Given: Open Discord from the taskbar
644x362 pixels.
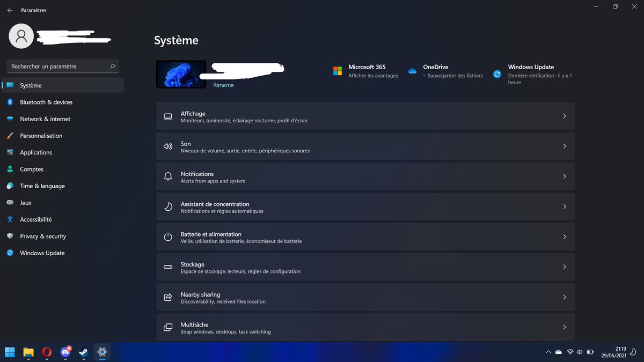Looking at the screenshot, I should pyautogui.click(x=65, y=352).
